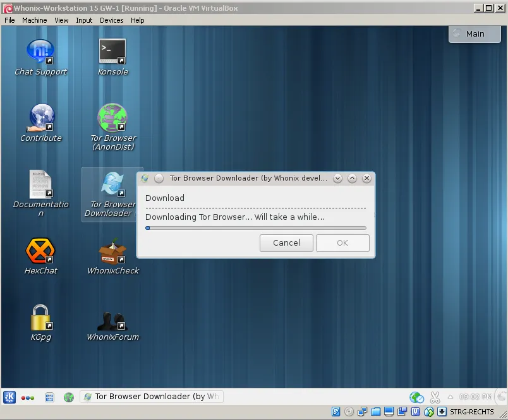Show hidden system tray icons arrow
Screen dimensions: 508x420
(451, 397)
